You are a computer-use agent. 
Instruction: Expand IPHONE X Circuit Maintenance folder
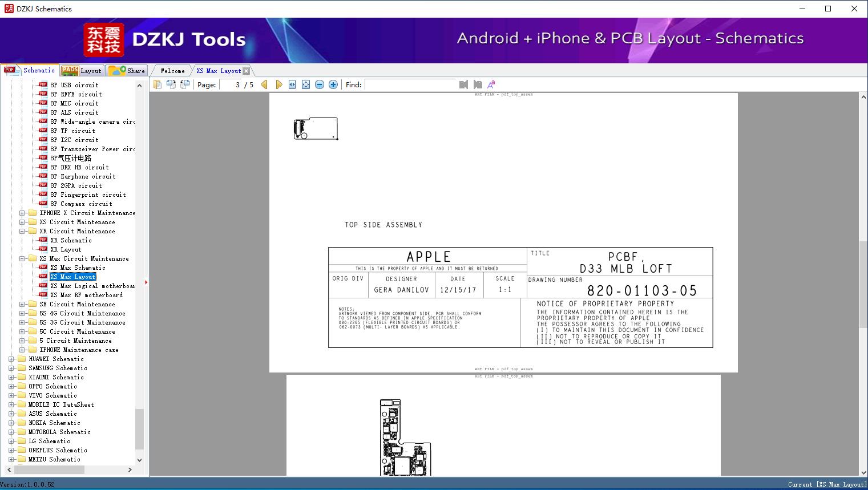[x=22, y=213]
